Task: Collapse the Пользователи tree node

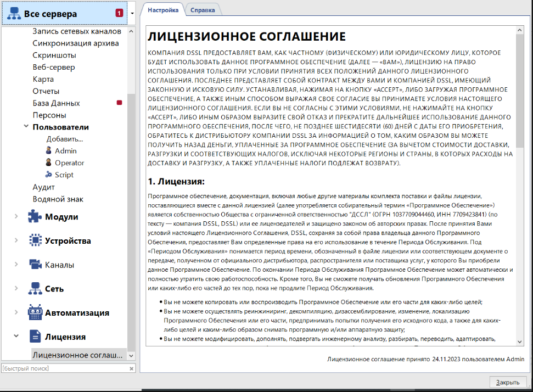Action: [26, 126]
